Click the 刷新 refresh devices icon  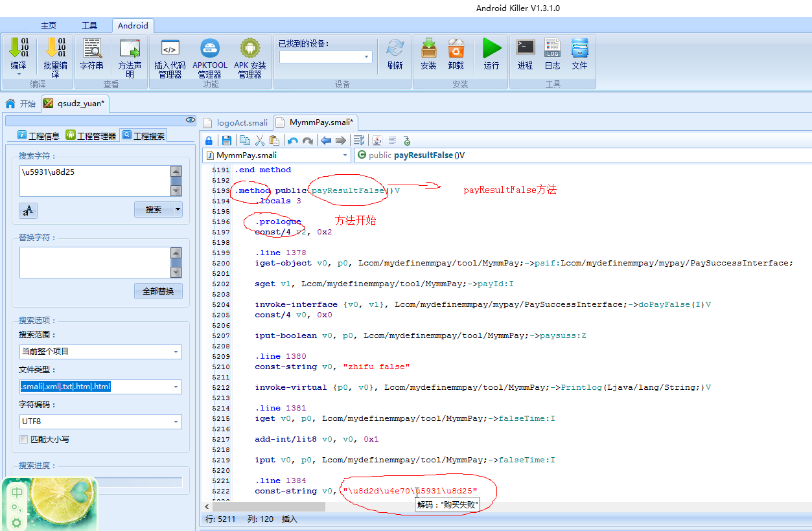pos(395,48)
